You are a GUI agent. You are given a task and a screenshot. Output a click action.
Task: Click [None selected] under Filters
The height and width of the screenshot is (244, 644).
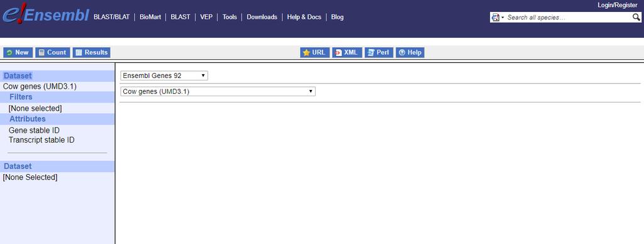[x=35, y=108]
